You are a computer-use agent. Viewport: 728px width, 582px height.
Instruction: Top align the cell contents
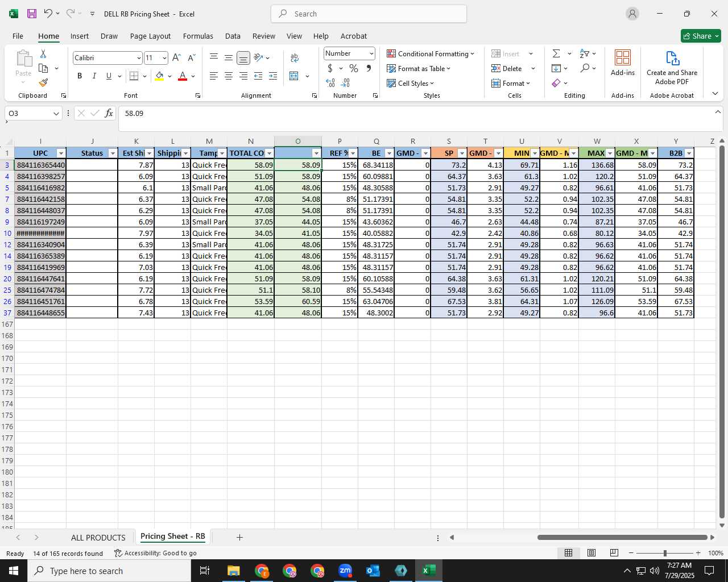tap(214, 58)
